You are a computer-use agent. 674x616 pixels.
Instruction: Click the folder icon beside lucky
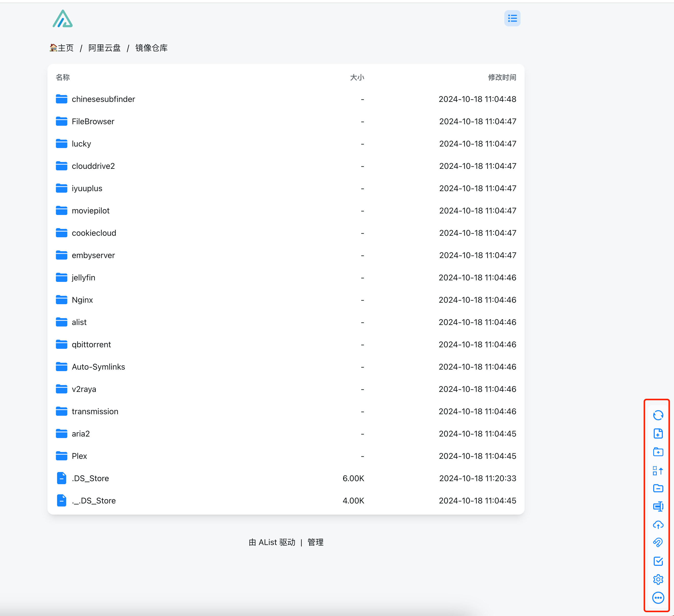tap(62, 144)
